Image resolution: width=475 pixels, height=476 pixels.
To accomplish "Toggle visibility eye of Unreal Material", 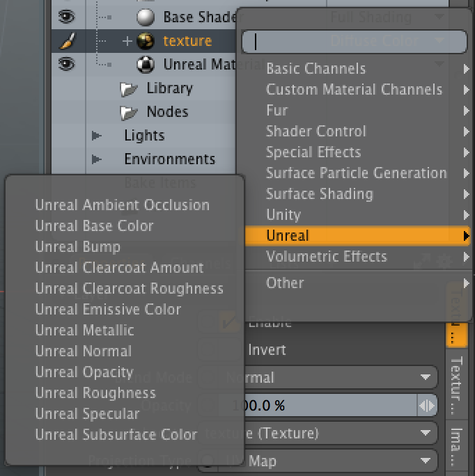I will [x=67, y=65].
